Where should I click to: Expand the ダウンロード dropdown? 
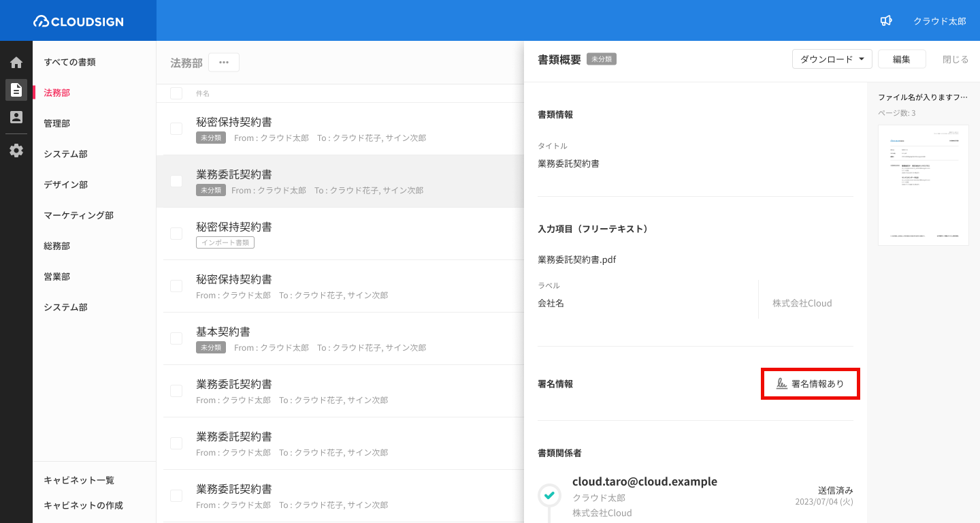[x=832, y=59]
